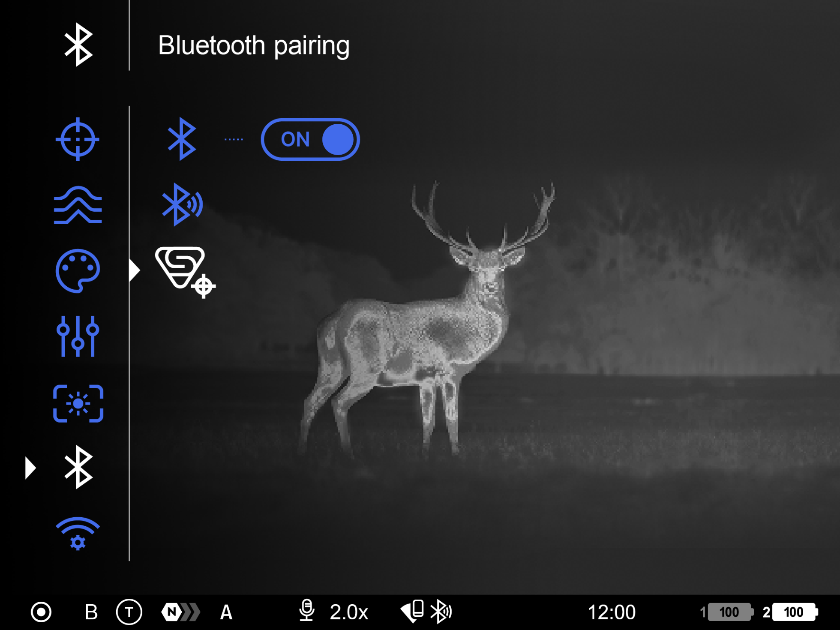Select Bluetooth menu icon in sidebar
The height and width of the screenshot is (630, 840).
pos(78,467)
